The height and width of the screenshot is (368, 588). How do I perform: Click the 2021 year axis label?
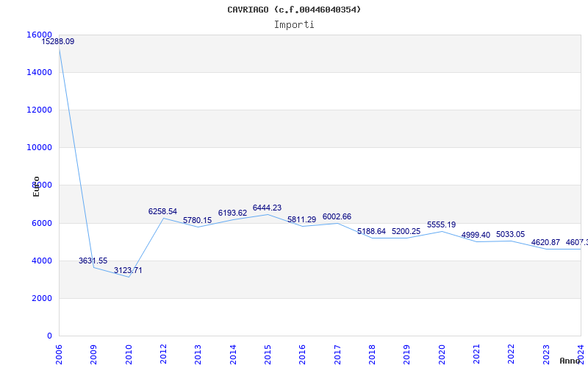[476, 355]
